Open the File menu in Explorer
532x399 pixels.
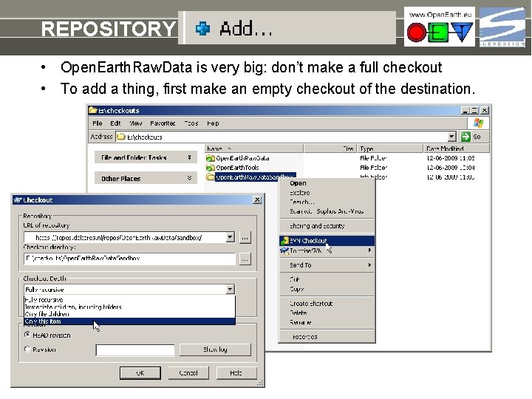pos(98,123)
